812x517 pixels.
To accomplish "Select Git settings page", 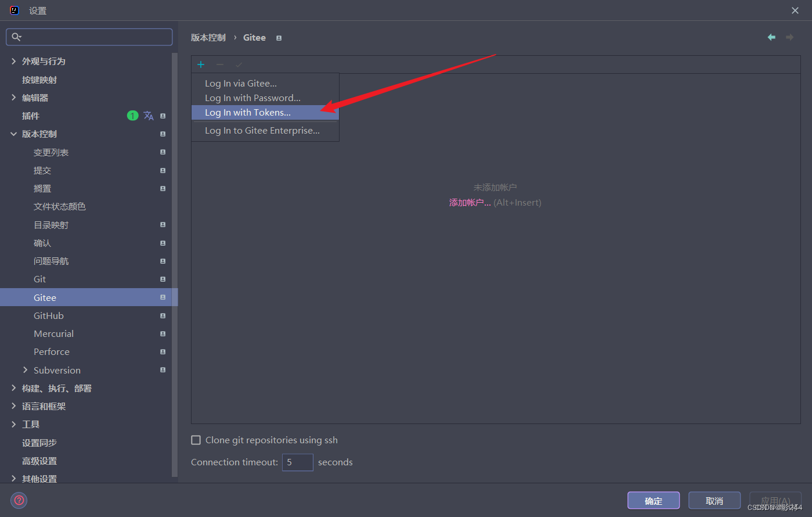I will (39, 279).
